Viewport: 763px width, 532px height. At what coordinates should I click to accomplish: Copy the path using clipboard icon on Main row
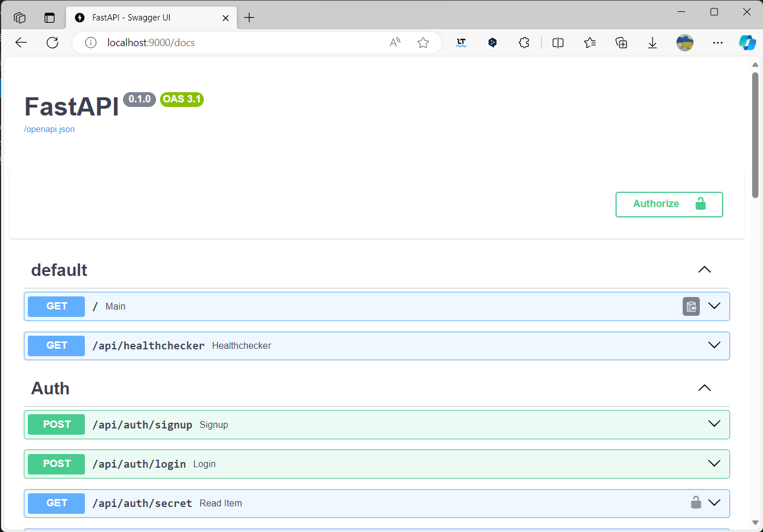(x=691, y=306)
